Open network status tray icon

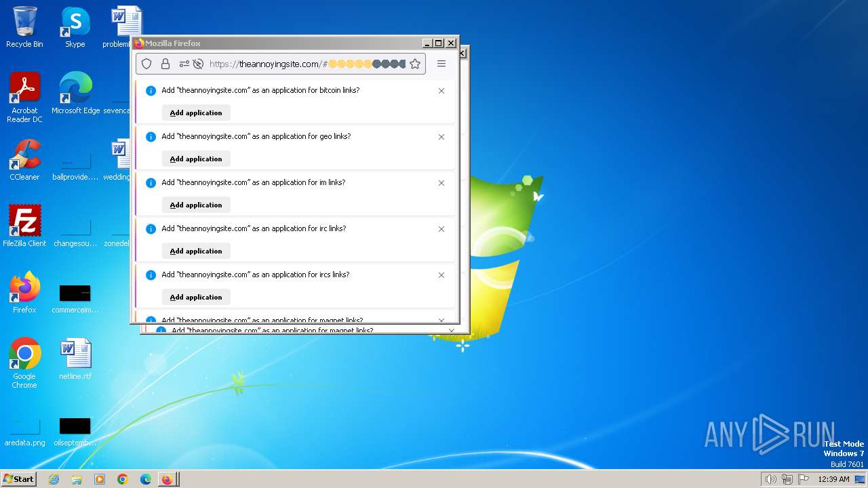pyautogui.click(x=787, y=479)
